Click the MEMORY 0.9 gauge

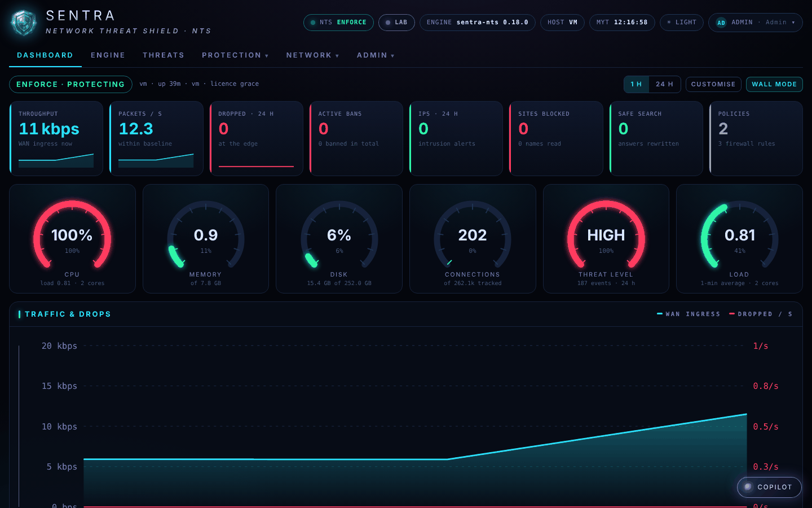pos(206,239)
